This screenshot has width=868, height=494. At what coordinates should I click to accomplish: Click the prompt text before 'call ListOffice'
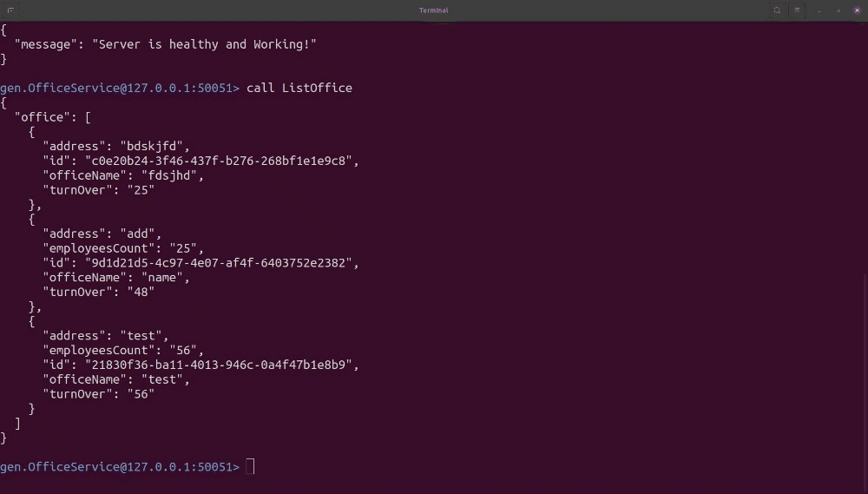click(120, 88)
